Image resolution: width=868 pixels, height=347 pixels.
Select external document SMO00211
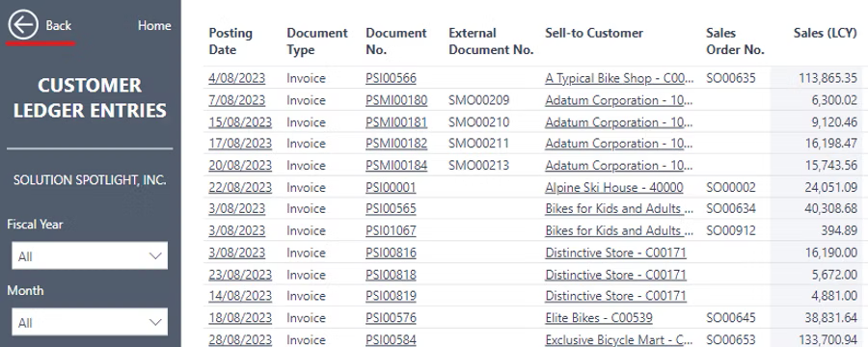pos(479,144)
